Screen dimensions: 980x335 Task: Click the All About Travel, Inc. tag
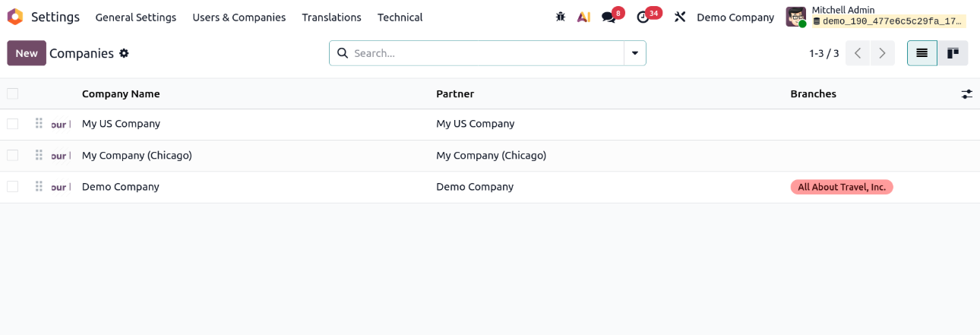841,187
